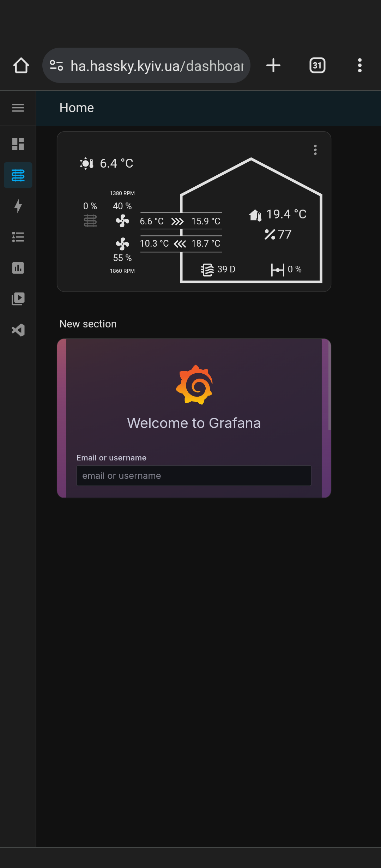
Task: Click the 19.4 °C indoor temperature
Action: 286,214
